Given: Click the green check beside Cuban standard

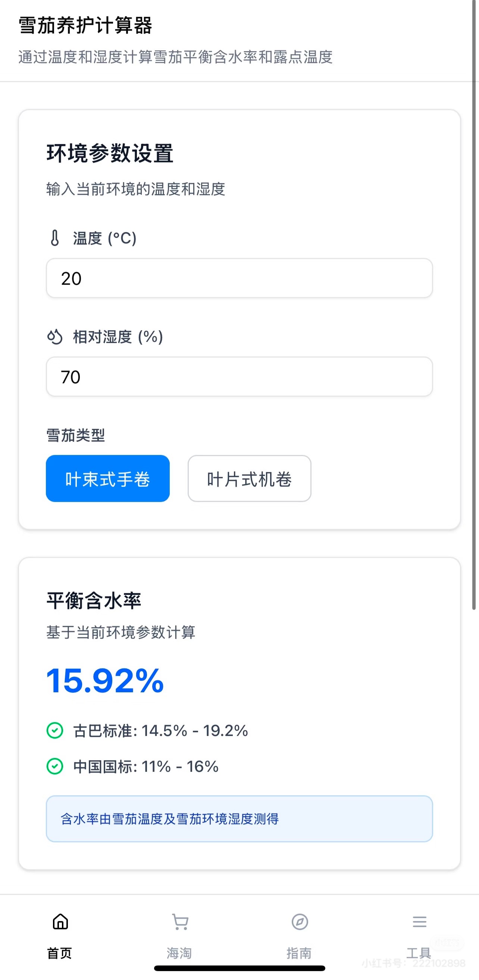Looking at the screenshot, I should pyautogui.click(x=55, y=730).
